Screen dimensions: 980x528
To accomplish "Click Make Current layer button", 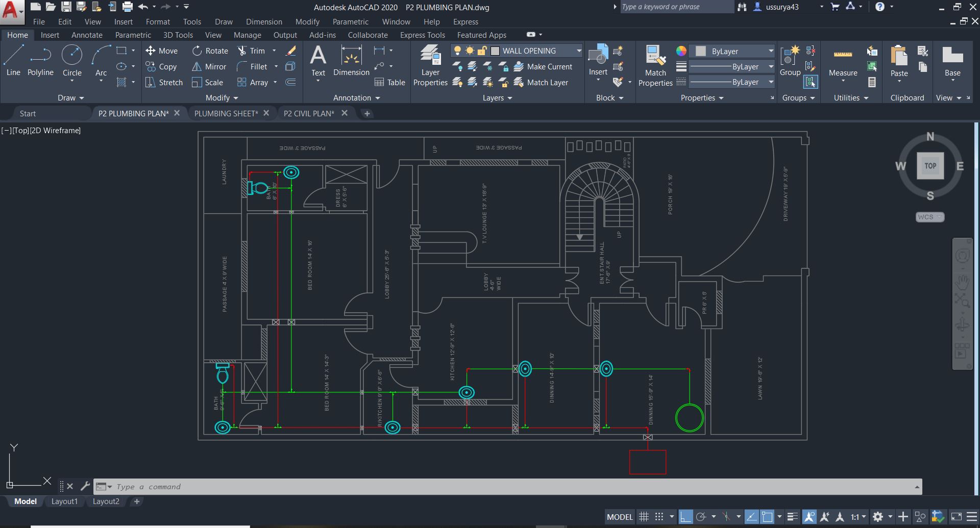I will tap(543, 66).
